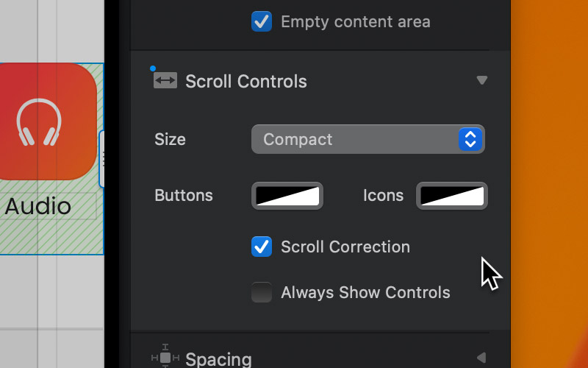Enable the Always Show Controls checkbox
Screen dimensions: 588x368
[x=262, y=292]
